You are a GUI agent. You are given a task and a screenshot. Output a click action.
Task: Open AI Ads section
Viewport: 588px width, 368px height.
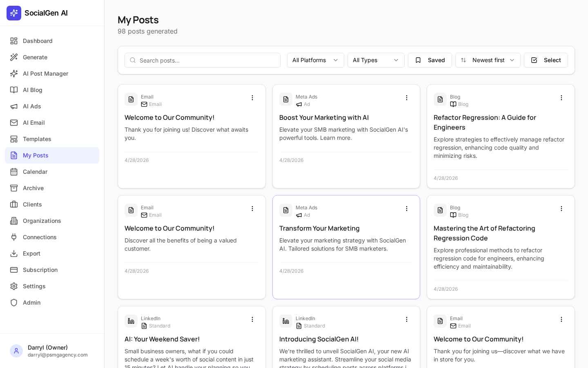click(52, 106)
